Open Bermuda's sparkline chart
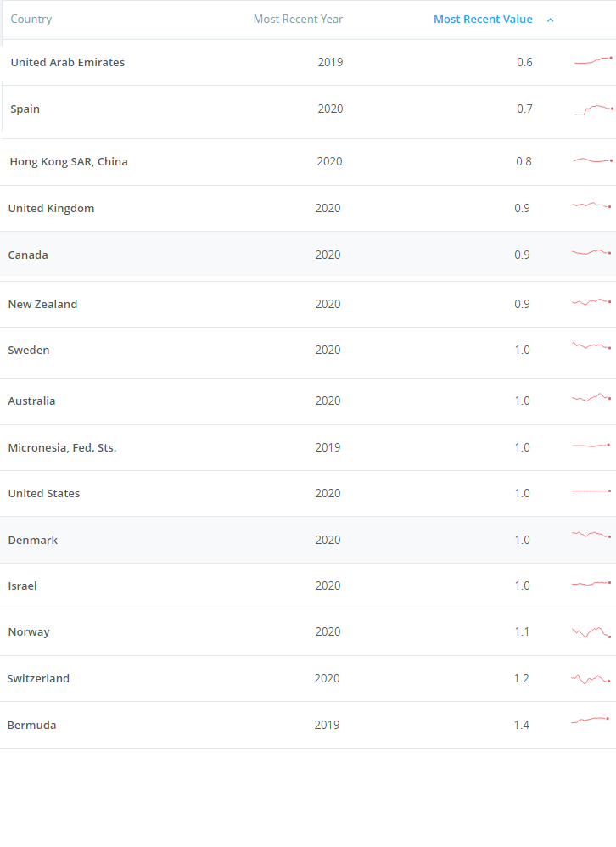616x847 pixels. point(590,721)
